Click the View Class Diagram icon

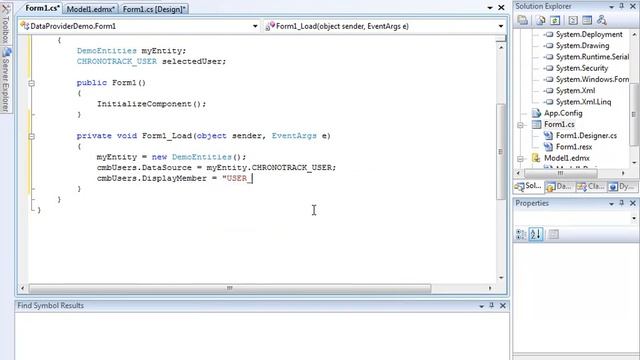pos(602,20)
